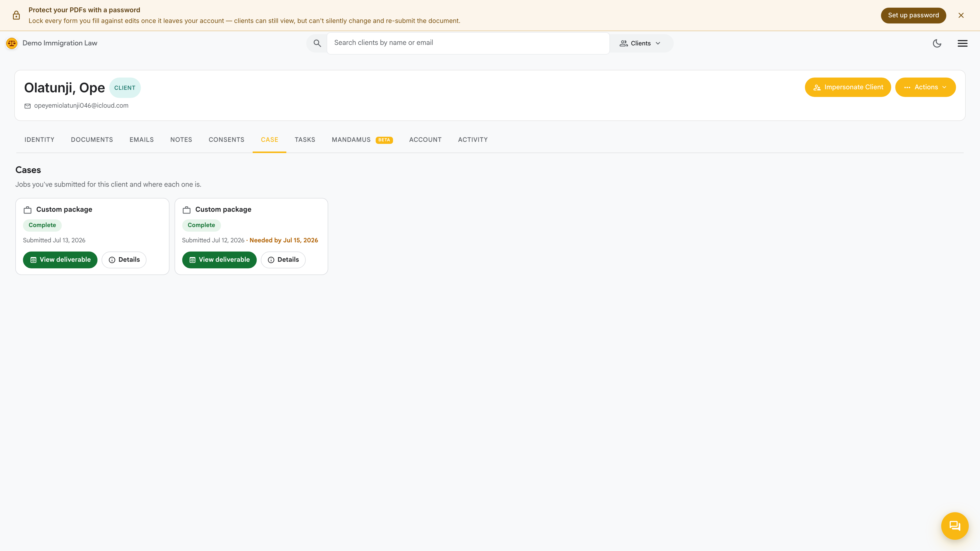Open Details for the case needed by Jul 15
Viewport: 980px width, 551px height.
tap(283, 260)
